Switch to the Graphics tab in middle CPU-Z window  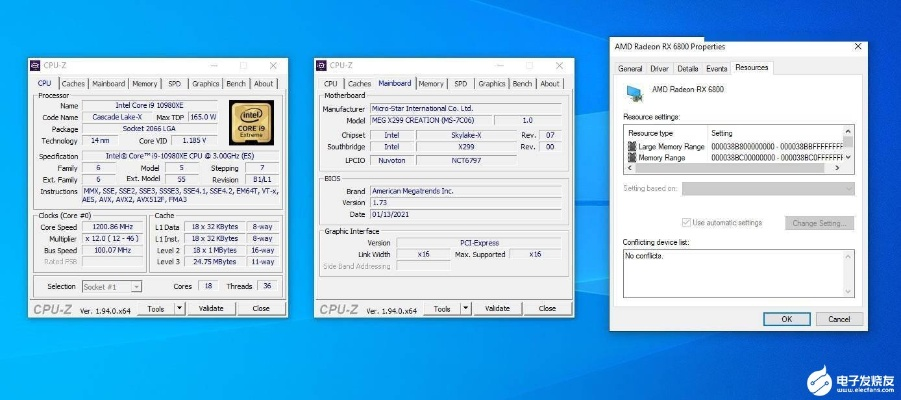(x=491, y=84)
